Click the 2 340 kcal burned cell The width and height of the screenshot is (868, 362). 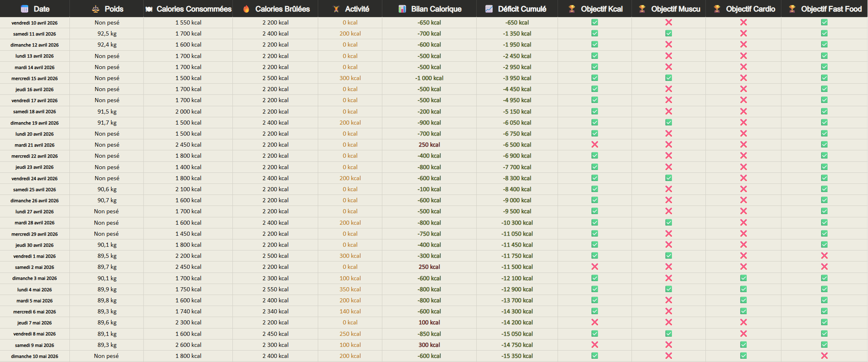[x=275, y=311]
